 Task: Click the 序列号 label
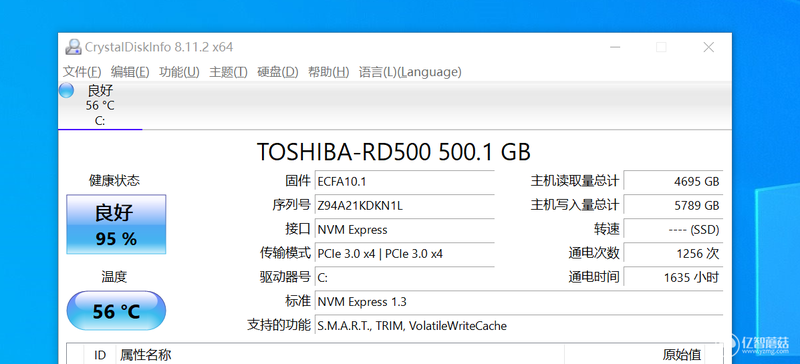pos(291,205)
